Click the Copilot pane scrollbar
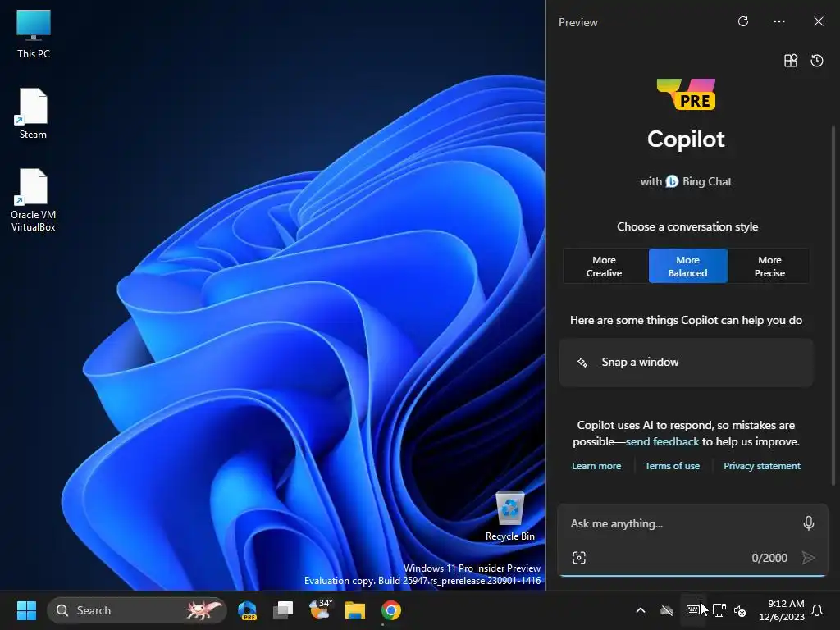Image resolution: width=840 pixels, height=630 pixels. (x=833, y=305)
